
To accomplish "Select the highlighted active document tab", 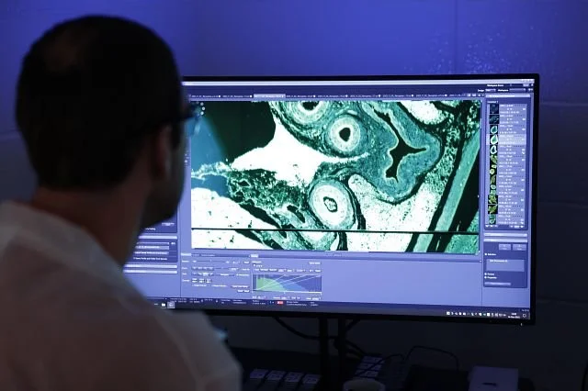I will point(269,96).
